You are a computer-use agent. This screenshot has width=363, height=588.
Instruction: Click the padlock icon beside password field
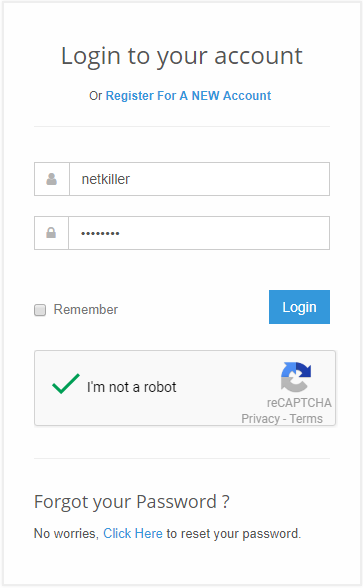51,233
